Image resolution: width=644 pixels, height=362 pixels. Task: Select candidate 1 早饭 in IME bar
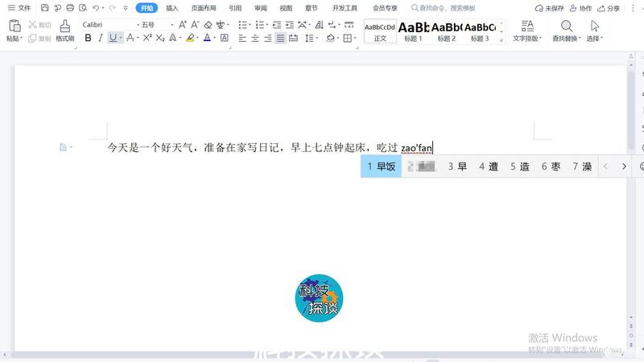(x=381, y=167)
